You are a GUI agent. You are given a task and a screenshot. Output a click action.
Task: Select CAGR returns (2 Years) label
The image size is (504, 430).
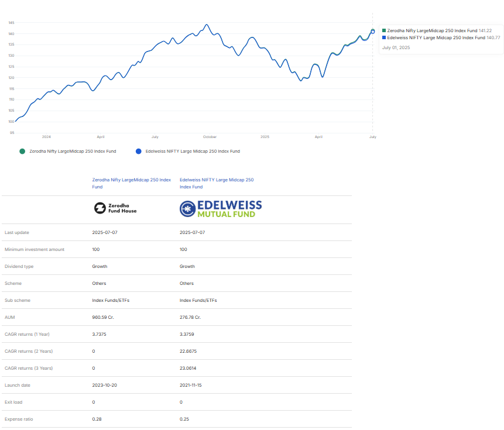tap(29, 352)
